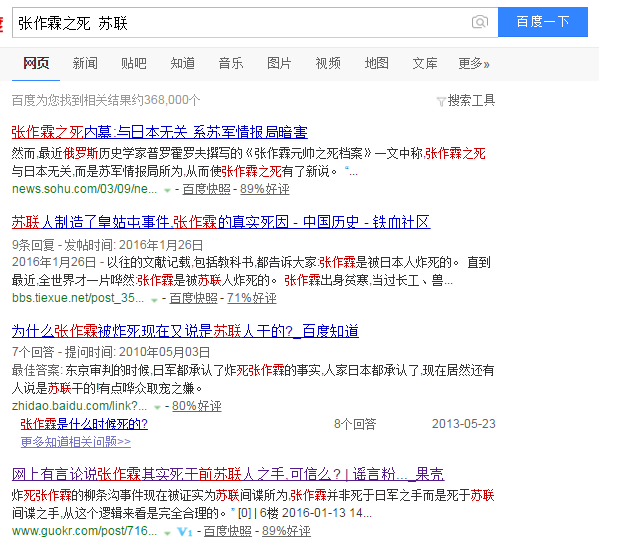Click 更多知道相关问题>> link
This screenshot has height=545, width=627.
click(x=76, y=442)
